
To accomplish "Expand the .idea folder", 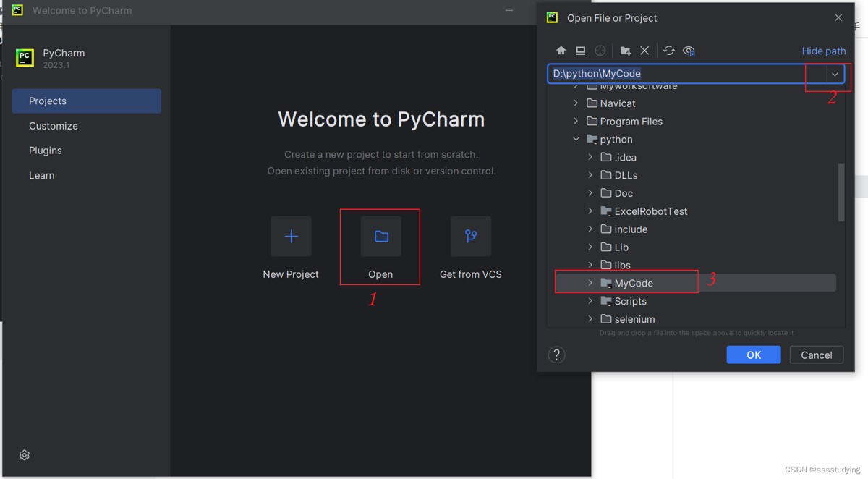I will pos(590,157).
